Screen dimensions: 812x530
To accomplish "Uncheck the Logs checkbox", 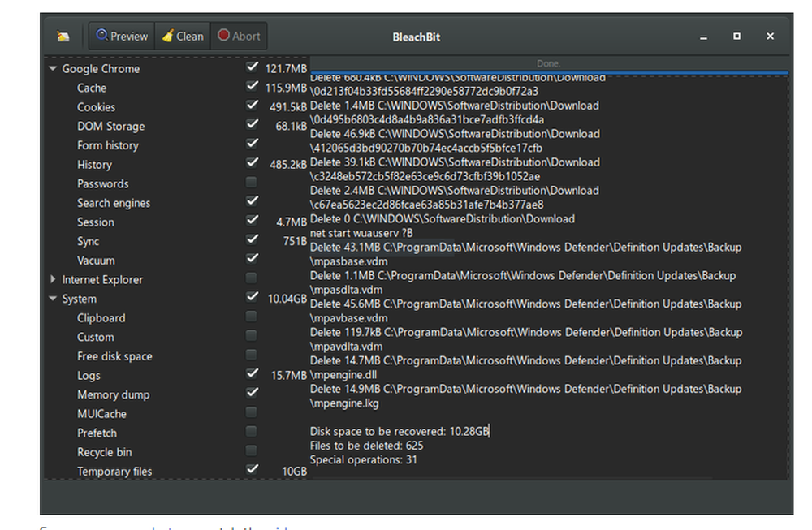I will (x=252, y=373).
